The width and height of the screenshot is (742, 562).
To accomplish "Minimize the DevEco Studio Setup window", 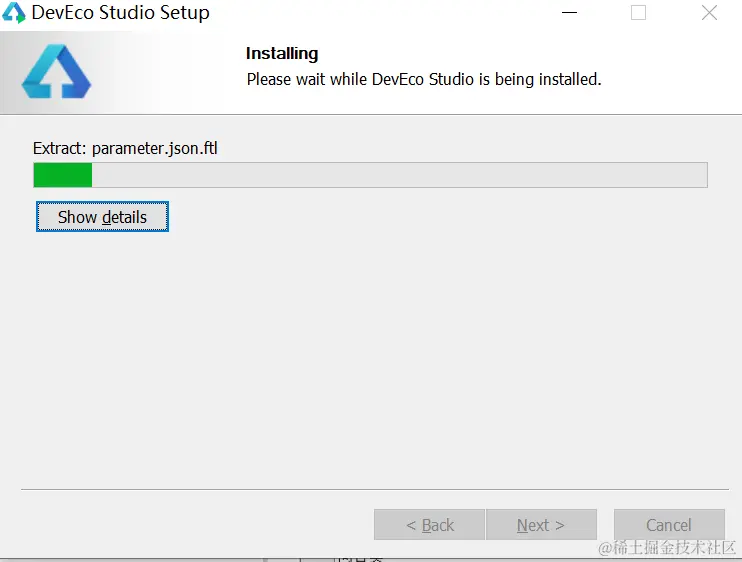I will coord(569,13).
